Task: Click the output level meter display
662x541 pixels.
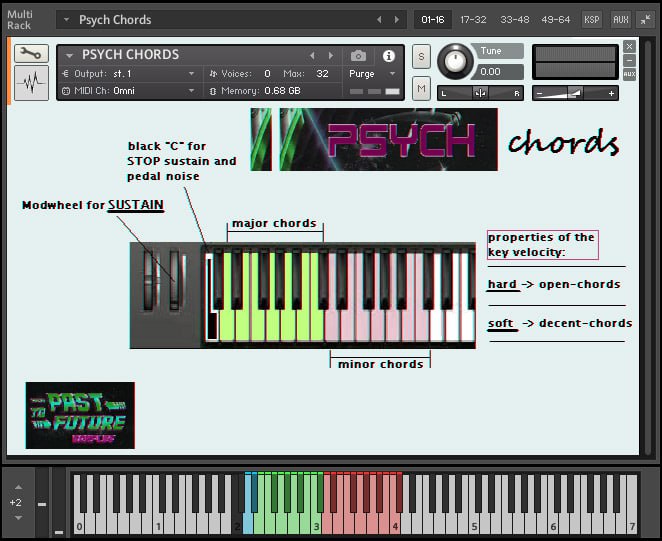Action: click(x=575, y=62)
